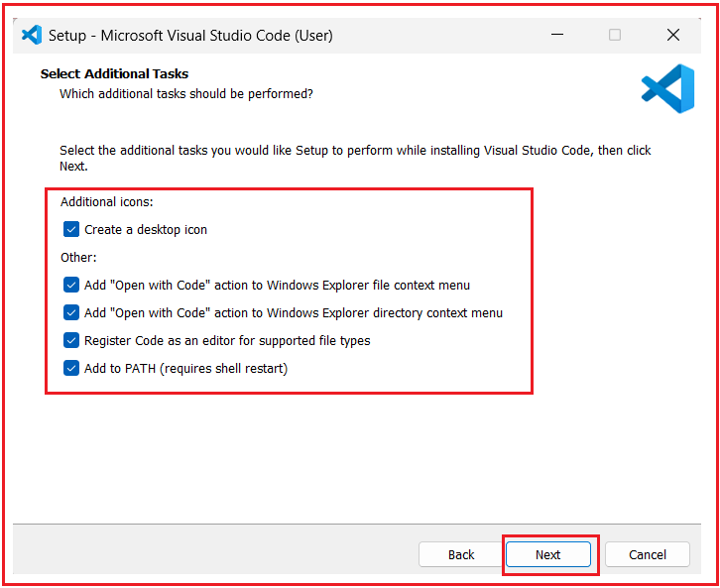
Task: Click the large VS Code logo in header
Action: 667,88
